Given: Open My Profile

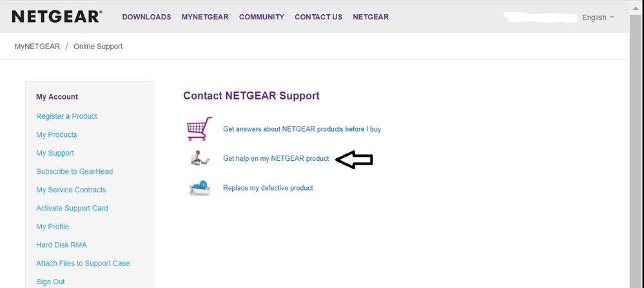Looking at the screenshot, I should tap(53, 227).
